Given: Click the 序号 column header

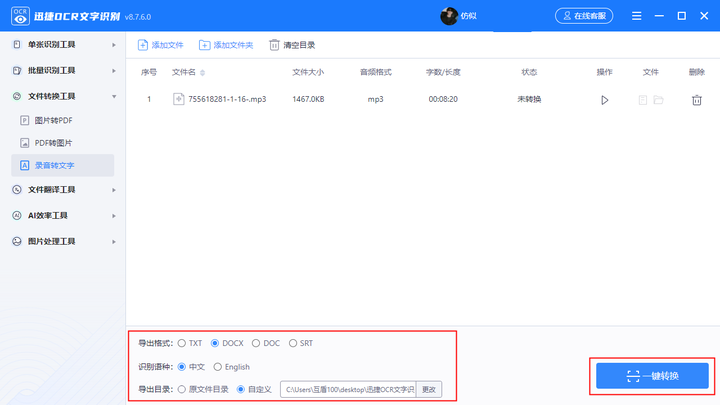Looking at the screenshot, I should coord(149,72).
